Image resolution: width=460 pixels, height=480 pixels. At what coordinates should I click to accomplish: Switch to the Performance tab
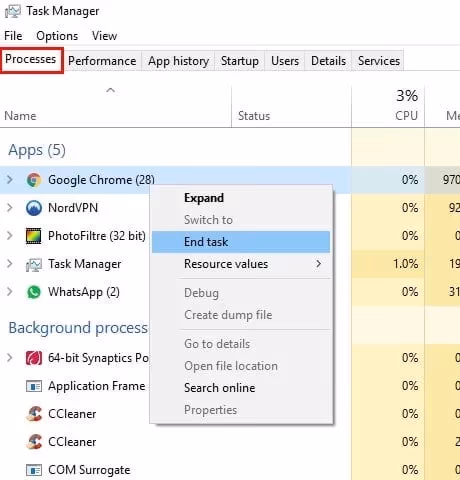(102, 61)
